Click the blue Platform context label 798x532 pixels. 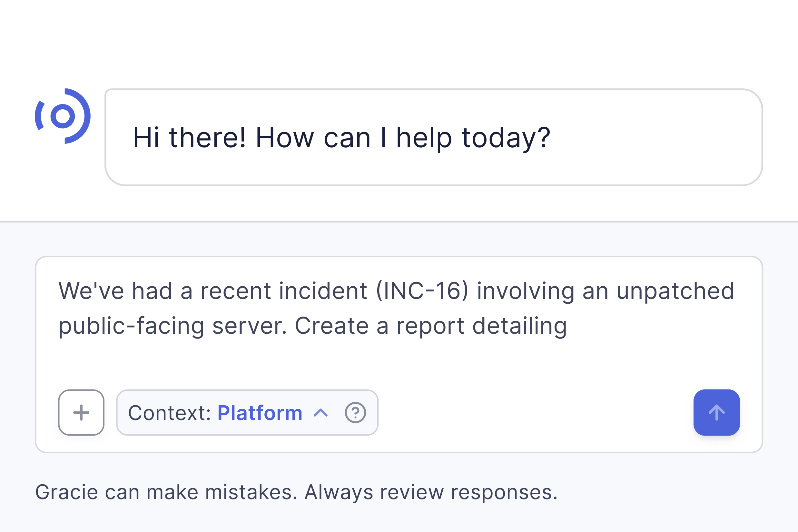click(x=260, y=413)
